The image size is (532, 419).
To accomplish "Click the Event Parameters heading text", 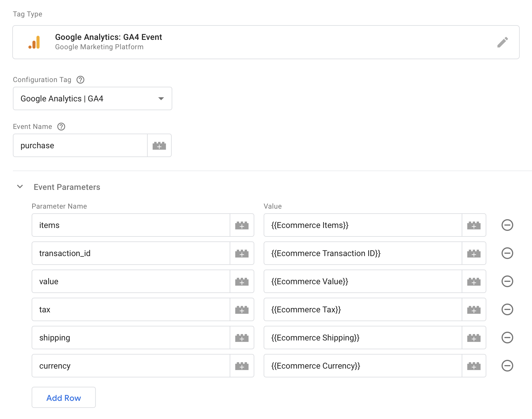I will tap(67, 187).
